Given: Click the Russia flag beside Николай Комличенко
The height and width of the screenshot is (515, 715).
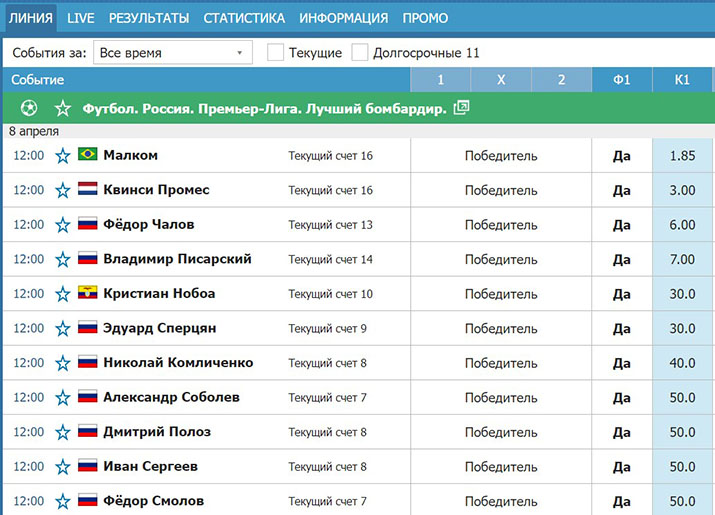Looking at the screenshot, I should click(x=88, y=361).
